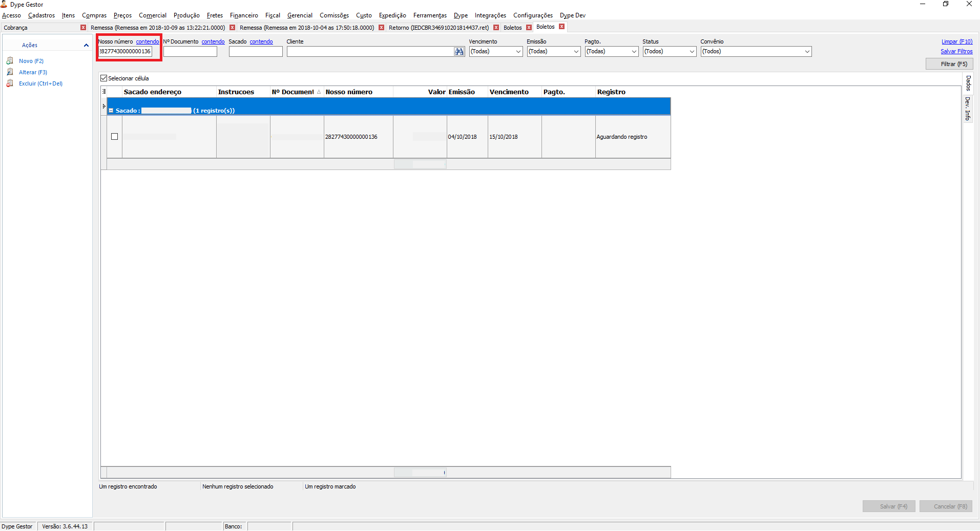Viewport: 980px width, 531px height.
Task: Focus the Nº Documento filter input
Action: 190,51
